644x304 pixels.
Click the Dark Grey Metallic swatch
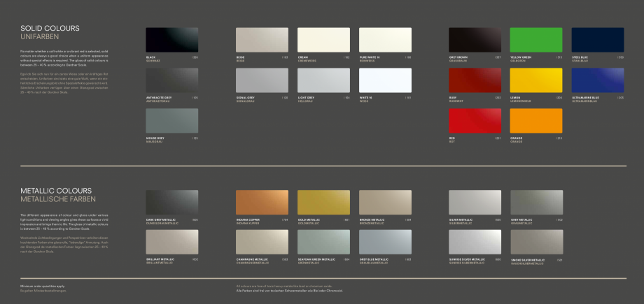coord(171,202)
